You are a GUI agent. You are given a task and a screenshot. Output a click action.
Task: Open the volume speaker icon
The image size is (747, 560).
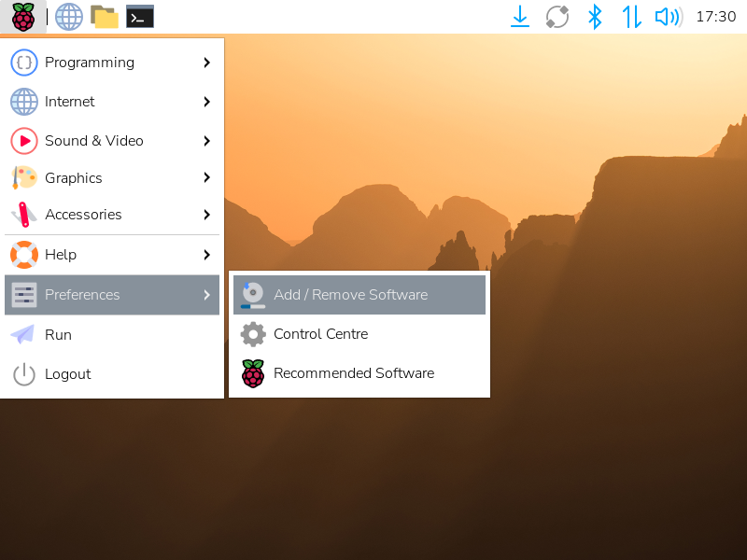click(x=668, y=17)
